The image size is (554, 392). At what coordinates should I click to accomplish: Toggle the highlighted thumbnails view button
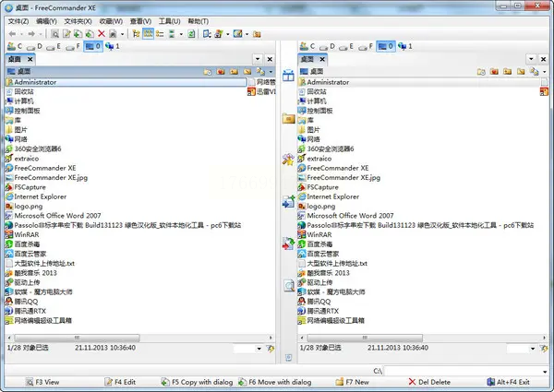tap(148, 34)
